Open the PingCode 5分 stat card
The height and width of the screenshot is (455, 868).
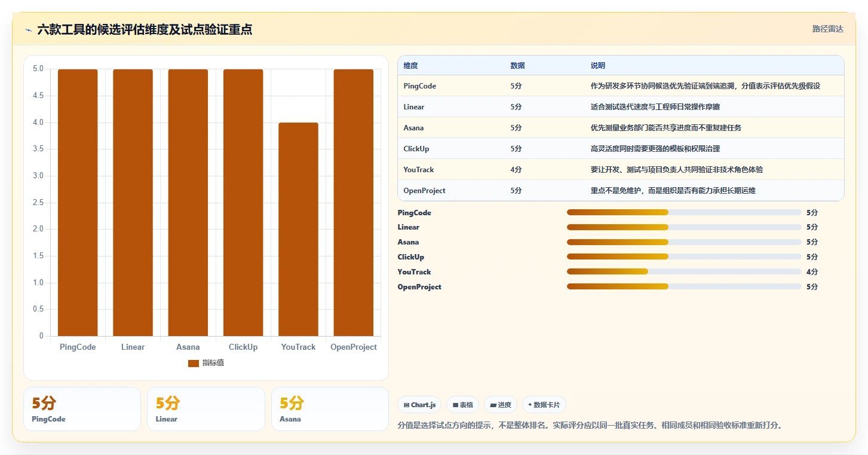(x=82, y=409)
